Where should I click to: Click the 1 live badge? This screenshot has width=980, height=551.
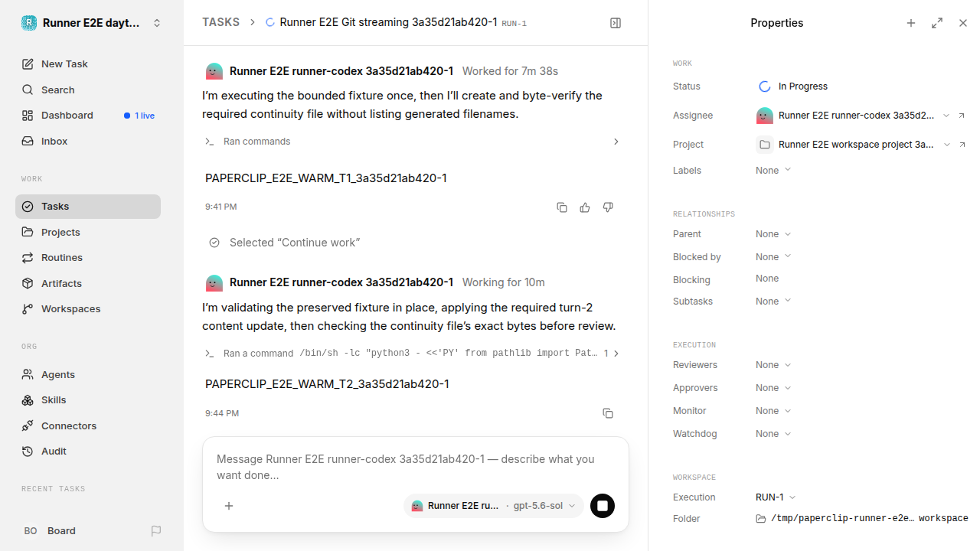pos(139,116)
